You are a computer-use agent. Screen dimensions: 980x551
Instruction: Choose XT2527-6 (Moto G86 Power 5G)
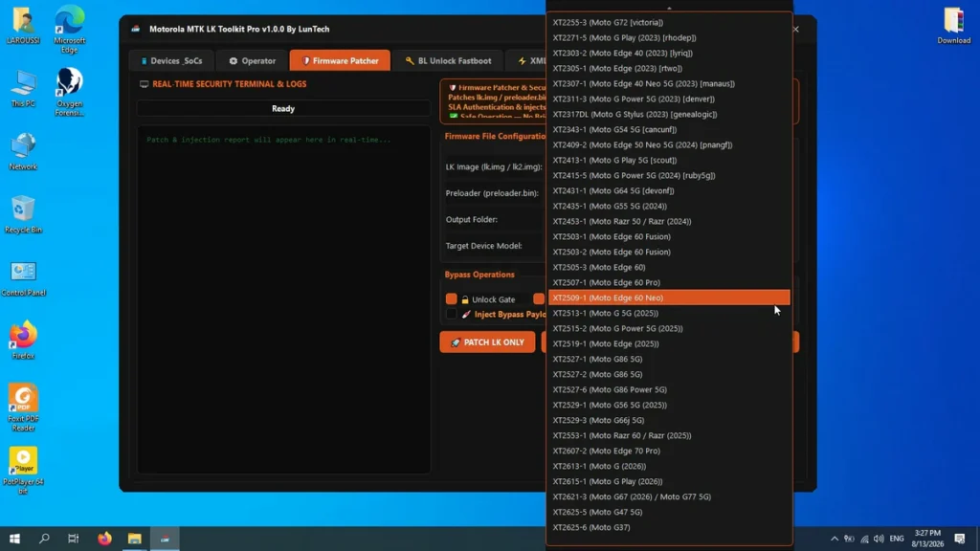pyautogui.click(x=669, y=390)
